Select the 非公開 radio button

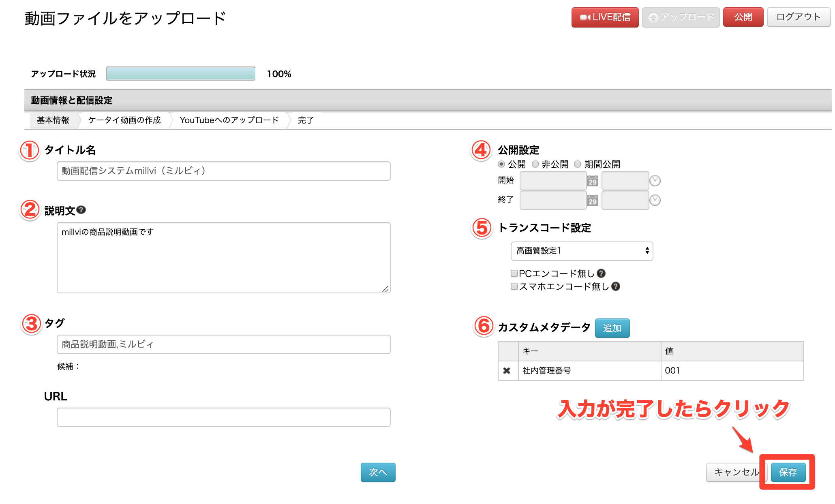point(535,164)
